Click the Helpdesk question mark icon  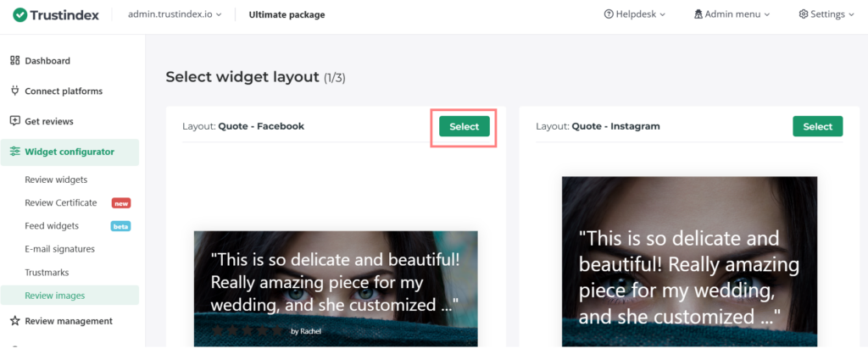(608, 14)
